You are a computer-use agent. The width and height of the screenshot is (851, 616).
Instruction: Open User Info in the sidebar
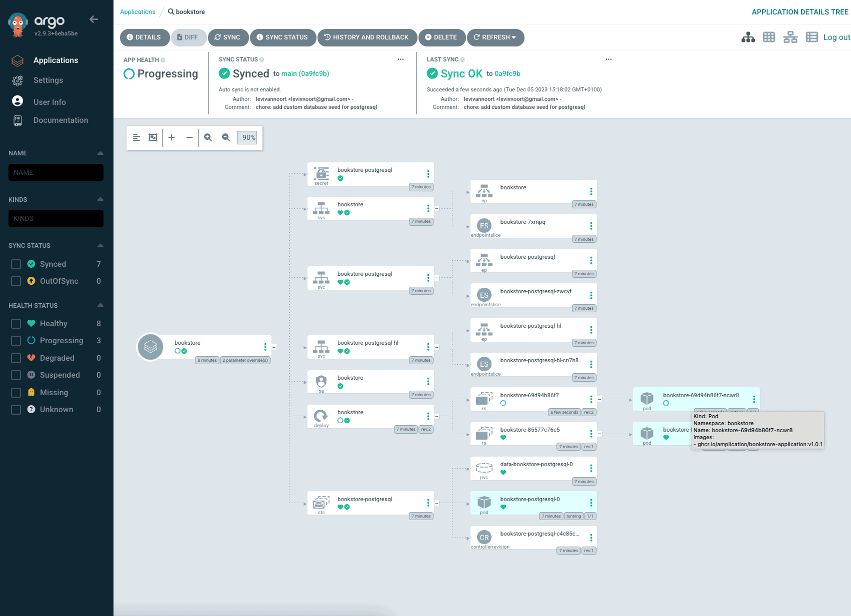point(49,102)
